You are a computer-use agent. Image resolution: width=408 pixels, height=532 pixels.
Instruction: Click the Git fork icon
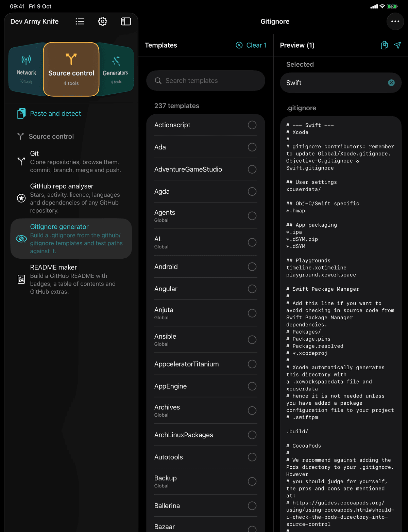pos(21,161)
